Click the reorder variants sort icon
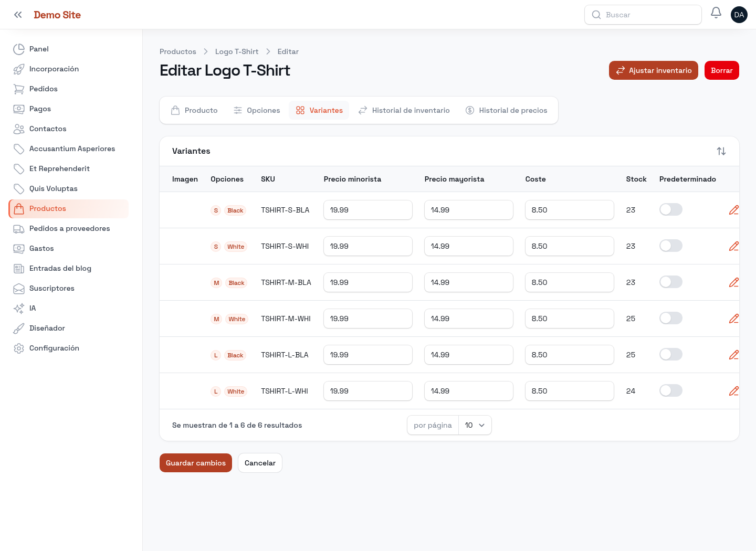This screenshot has width=756, height=551. pyautogui.click(x=721, y=151)
